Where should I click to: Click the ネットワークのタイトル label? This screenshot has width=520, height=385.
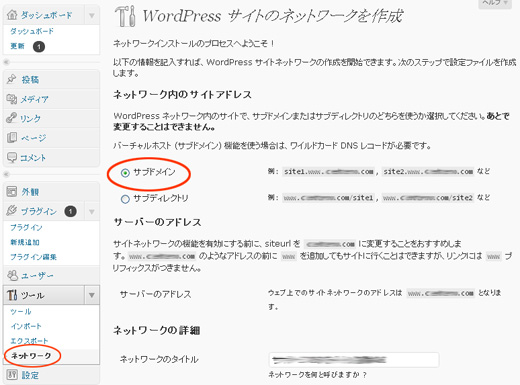click(x=159, y=359)
